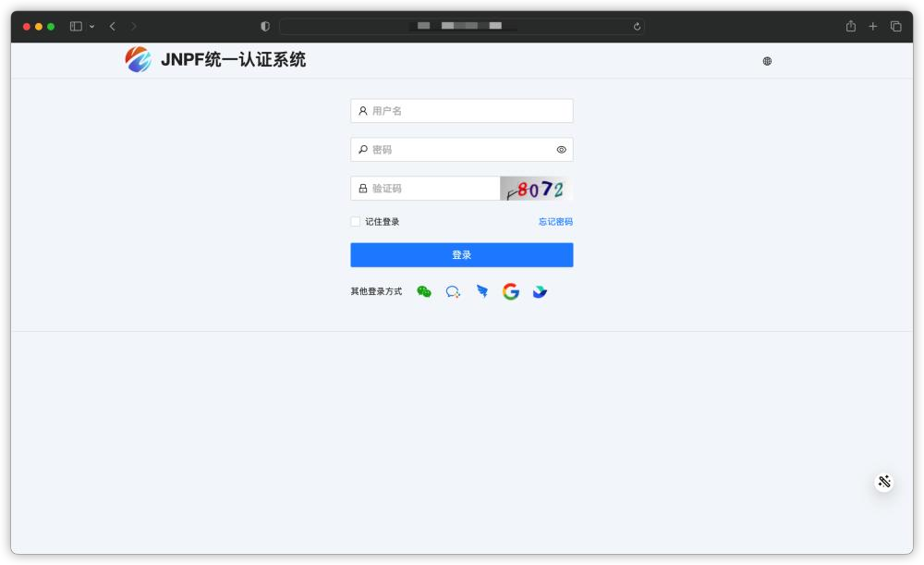Screen dimensions: 924x565
Task: Click the magic wand floating button
Action: coord(883,480)
